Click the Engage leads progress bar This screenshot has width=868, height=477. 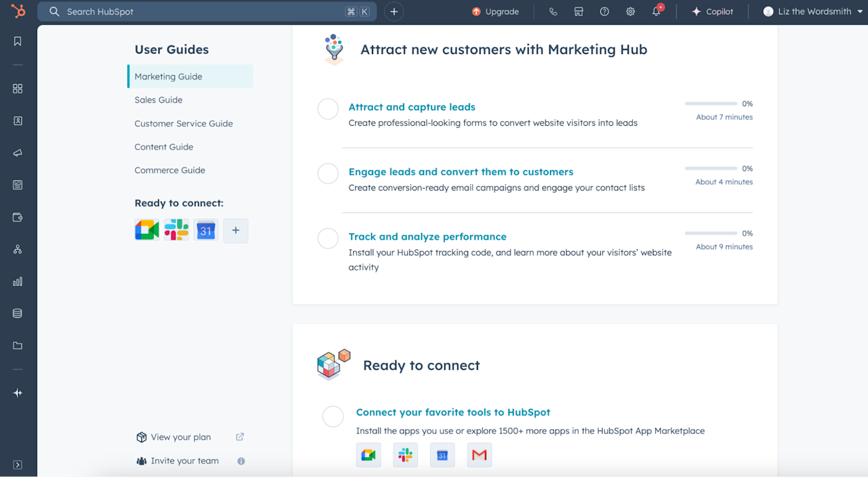coord(711,168)
